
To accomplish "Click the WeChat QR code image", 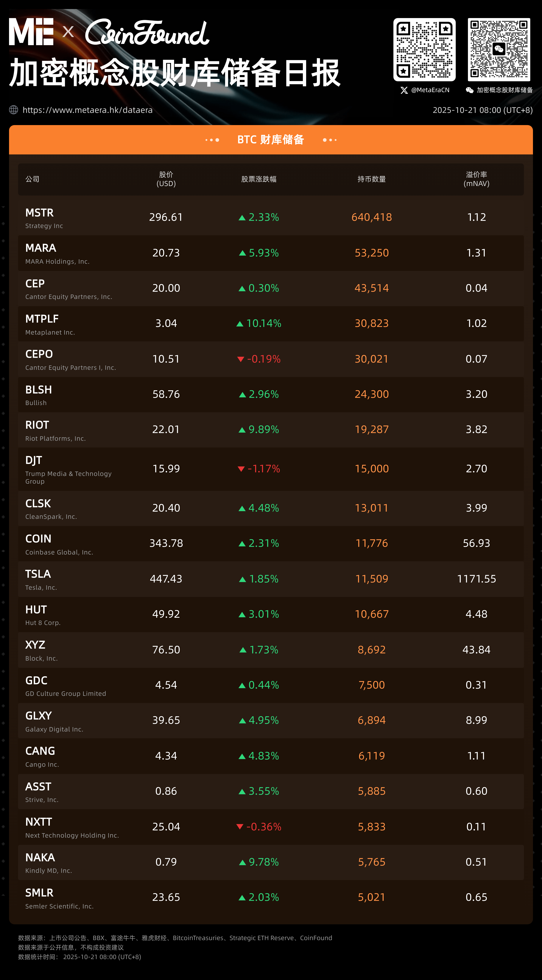I will point(499,50).
